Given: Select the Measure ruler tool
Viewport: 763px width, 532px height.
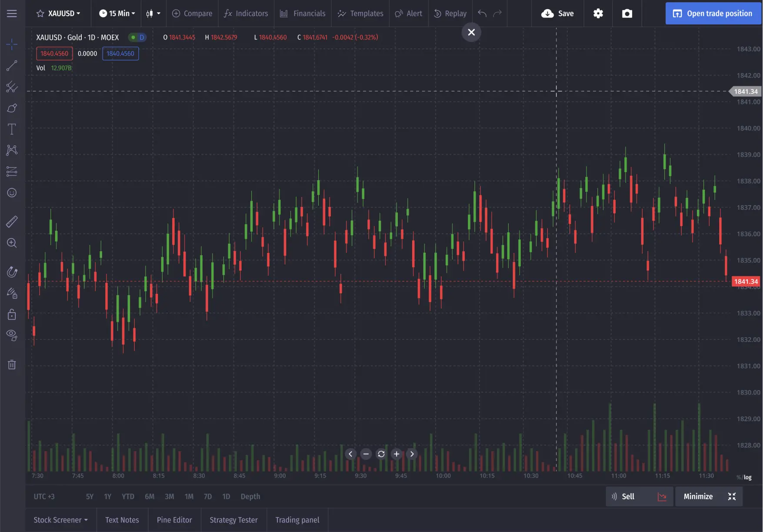Looking at the screenshot, I should coord(12,221).
